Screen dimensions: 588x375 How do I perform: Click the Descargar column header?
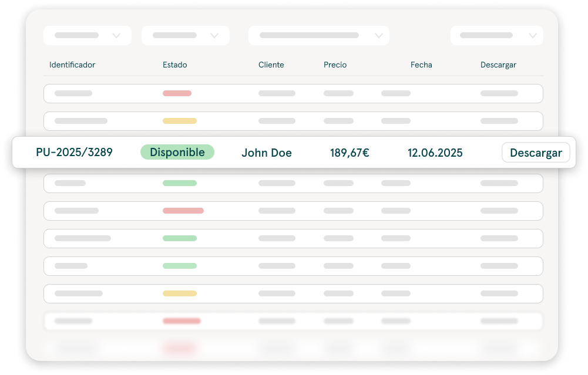[x=498, y=65]
